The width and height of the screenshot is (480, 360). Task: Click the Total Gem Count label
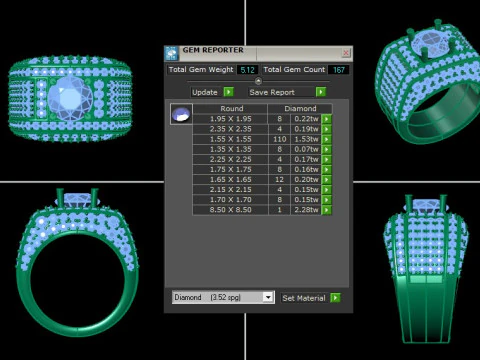(294, 70)
